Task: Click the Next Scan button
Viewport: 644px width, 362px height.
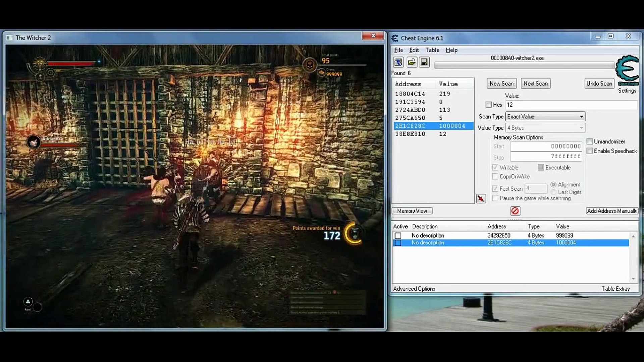Action: tap(535, 83)
